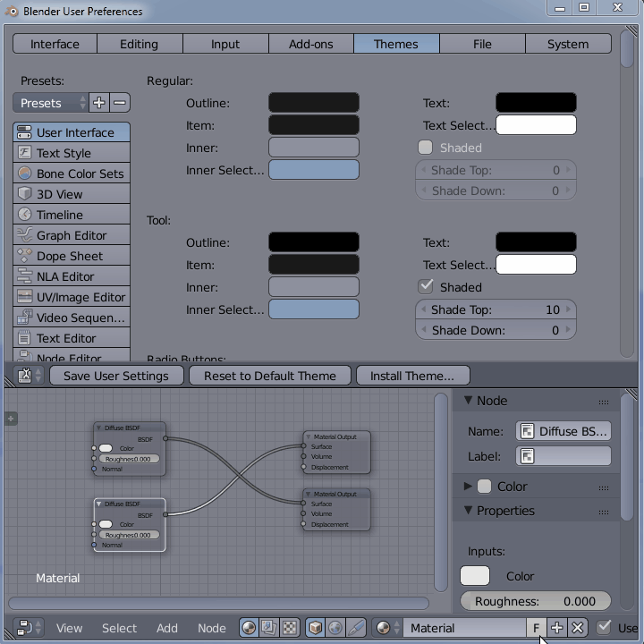This screenshot has width=644, height=644.
Task: Click node icon in Name field
Action: (528, 431)
